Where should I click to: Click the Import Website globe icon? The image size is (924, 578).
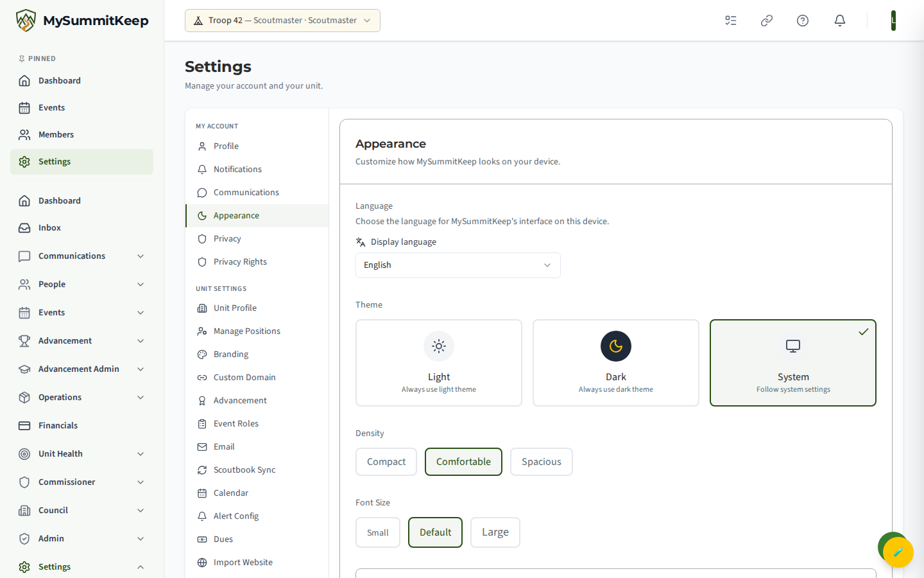pos(202,563)
